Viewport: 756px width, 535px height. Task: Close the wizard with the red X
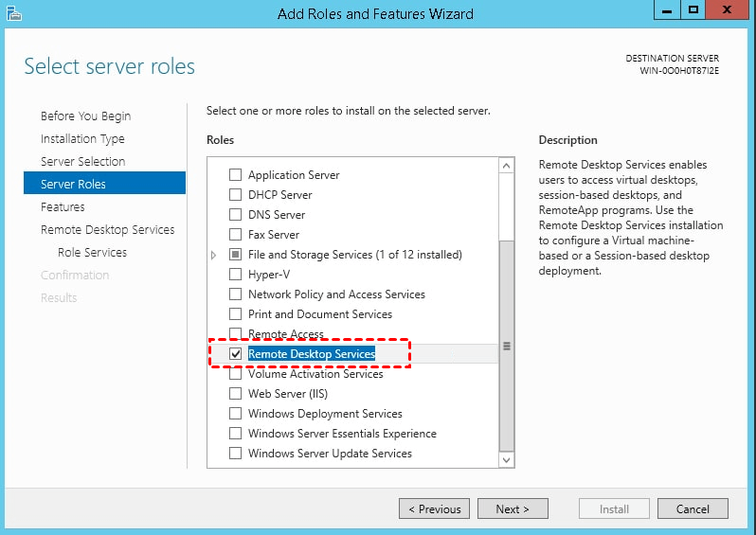coord(728,10)
